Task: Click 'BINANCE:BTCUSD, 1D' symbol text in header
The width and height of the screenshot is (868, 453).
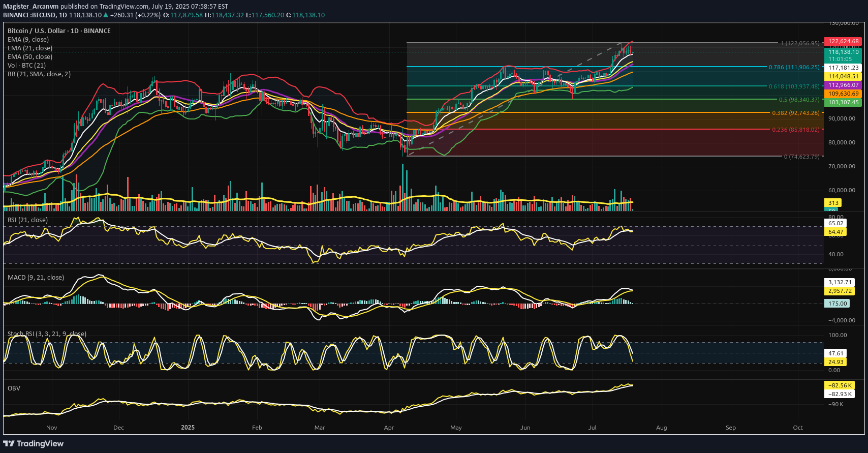Action: coord(35,15)
